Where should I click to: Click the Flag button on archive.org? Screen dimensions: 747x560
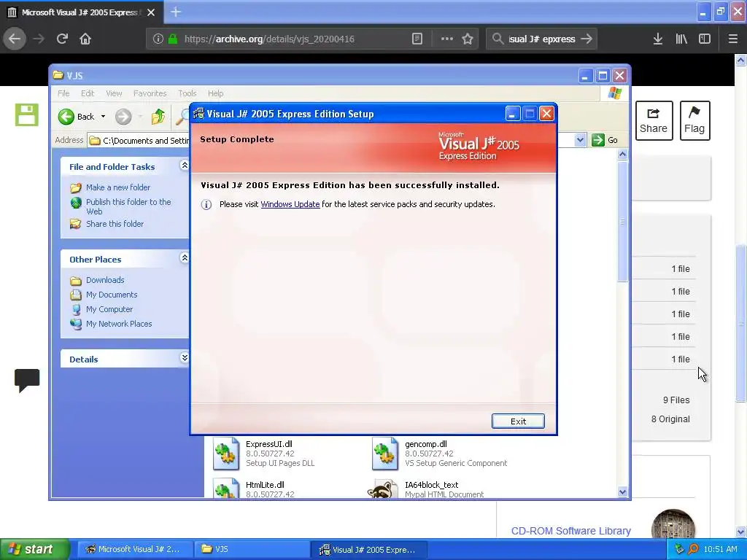[694, 120]
